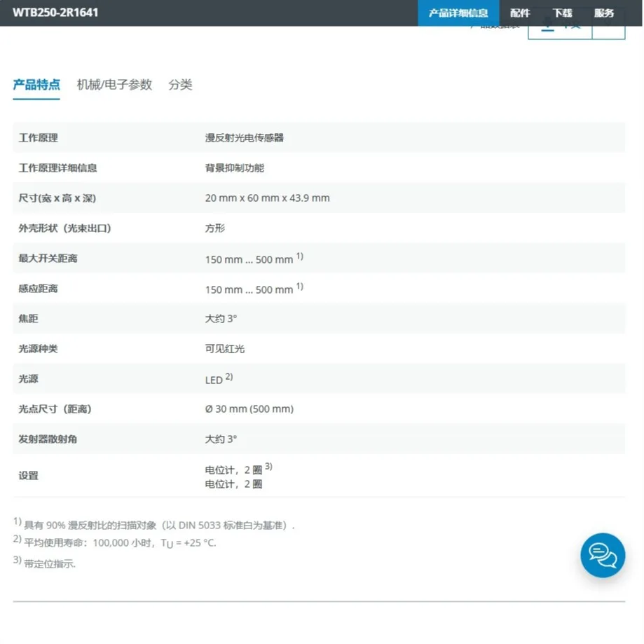644x644 pixels.
Task: Click the 感应距离 row label
Action: (39, 288)
